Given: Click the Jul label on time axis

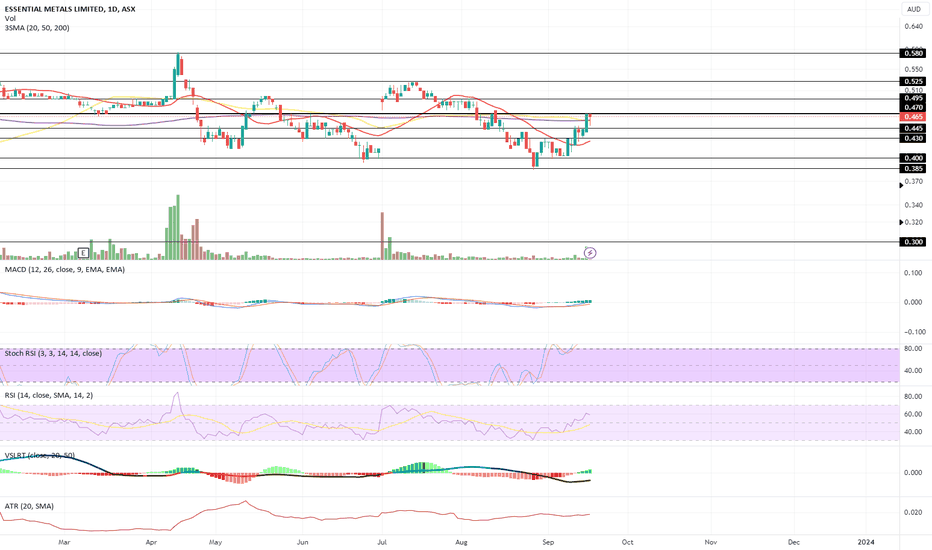Looking at the screenshot, I should pos(382,542).
